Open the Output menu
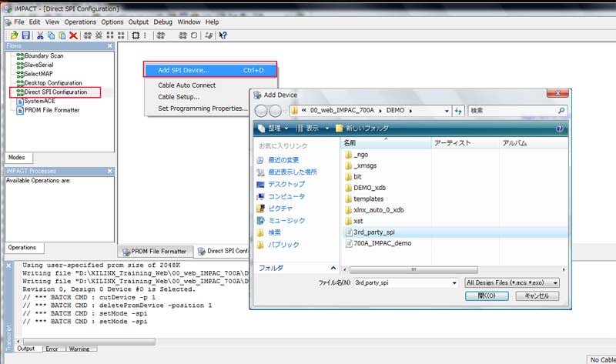The height and width of the screenshot is (364, 616). tap(139, 22)
